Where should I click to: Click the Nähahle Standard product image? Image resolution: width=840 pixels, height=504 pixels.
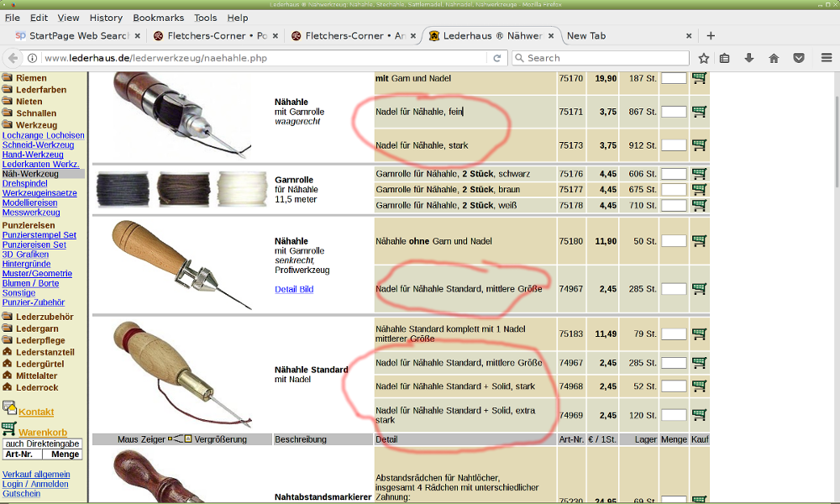(181, 375)
